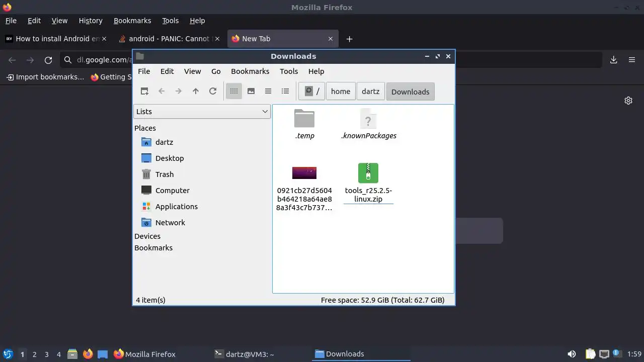
Task: Click Import bookmarks toolbar item
Action: [x=45, y=77]
